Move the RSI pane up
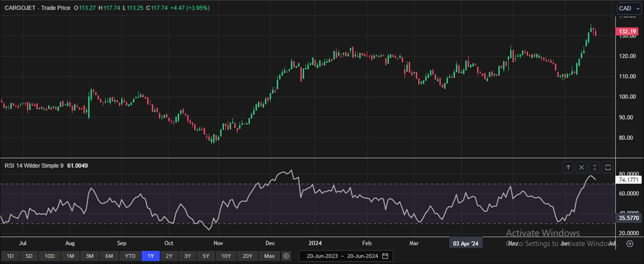 coord(568,168)
